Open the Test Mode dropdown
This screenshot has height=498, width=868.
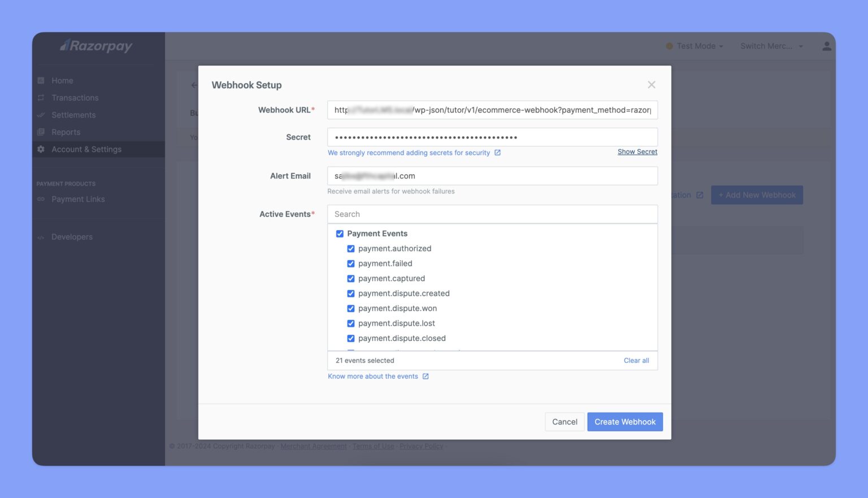695,46
